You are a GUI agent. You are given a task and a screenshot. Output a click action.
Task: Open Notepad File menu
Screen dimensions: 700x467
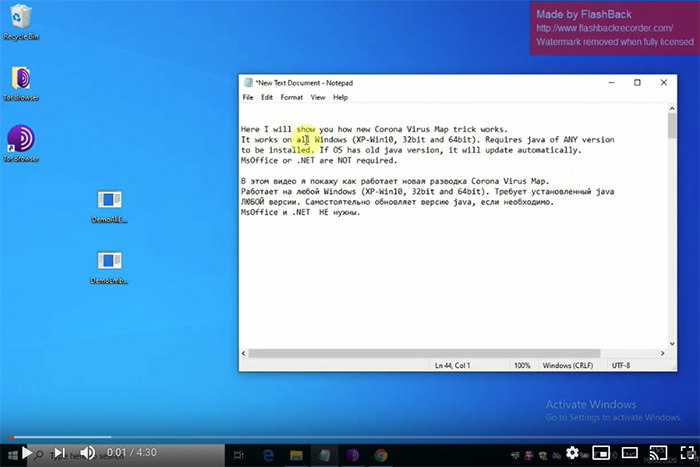click(x=248, y=97)
